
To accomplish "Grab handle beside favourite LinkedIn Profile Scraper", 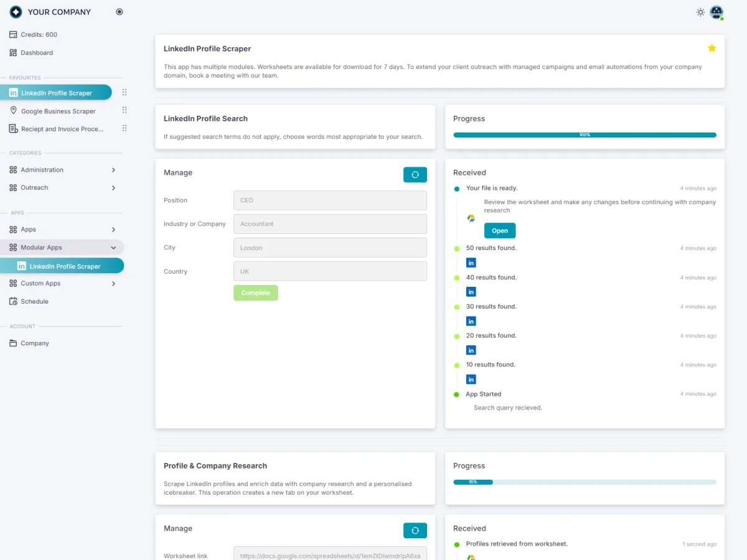I will coord(125,92).
